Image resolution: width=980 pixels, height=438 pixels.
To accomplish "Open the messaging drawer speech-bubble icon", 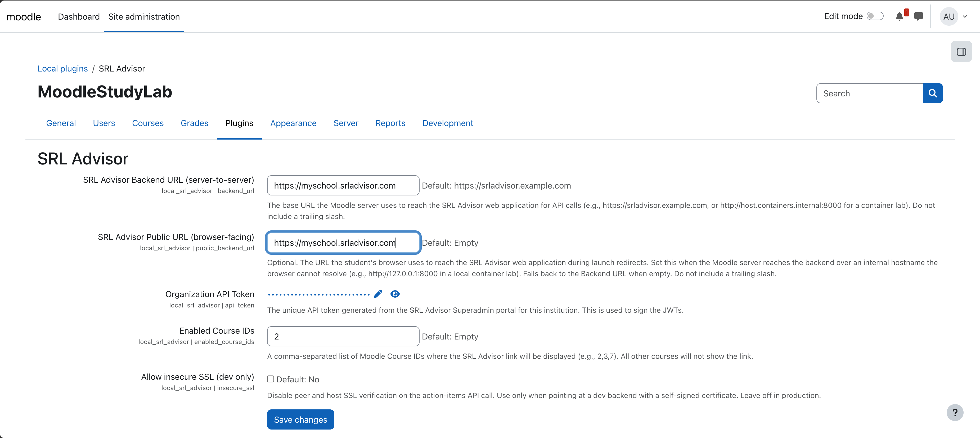I will [918, 16].
